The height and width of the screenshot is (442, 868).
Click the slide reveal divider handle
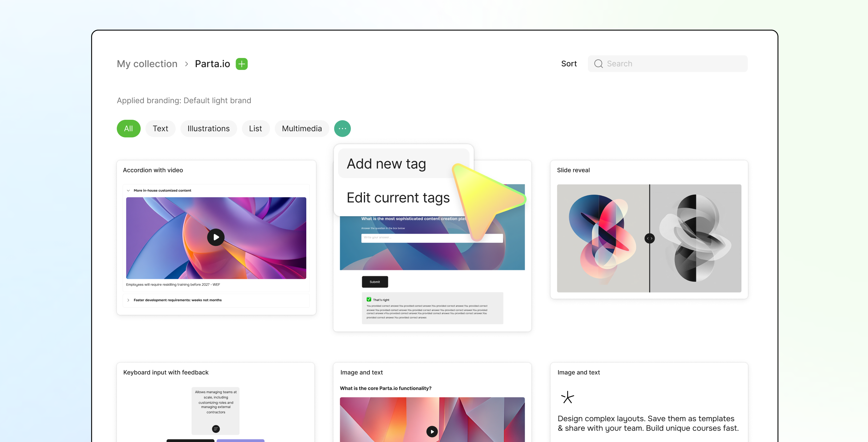click(649, 238)
